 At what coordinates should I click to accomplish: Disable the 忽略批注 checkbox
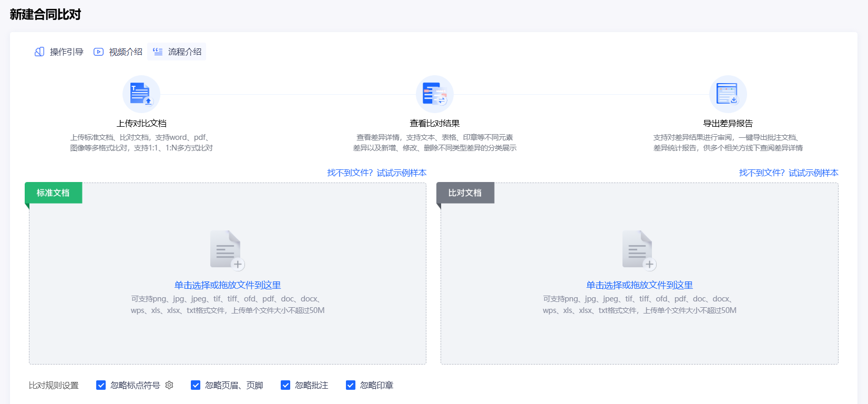pyautogui.click(x=285, y=385)
